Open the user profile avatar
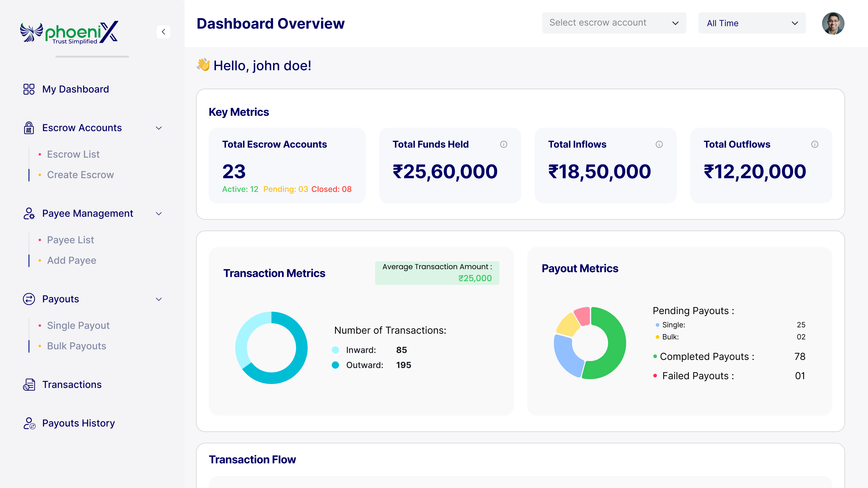Viewport: 868px width, 488px height. (833, 23)
